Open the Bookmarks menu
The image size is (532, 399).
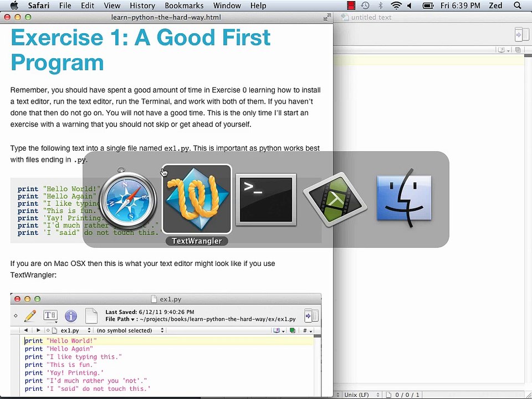tap(184, 6)
